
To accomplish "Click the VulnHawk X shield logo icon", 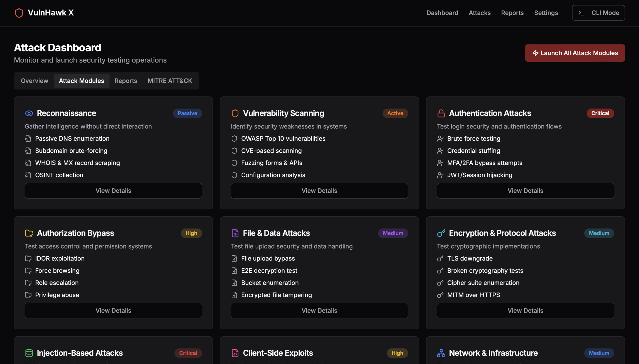I will pos(19,13).
